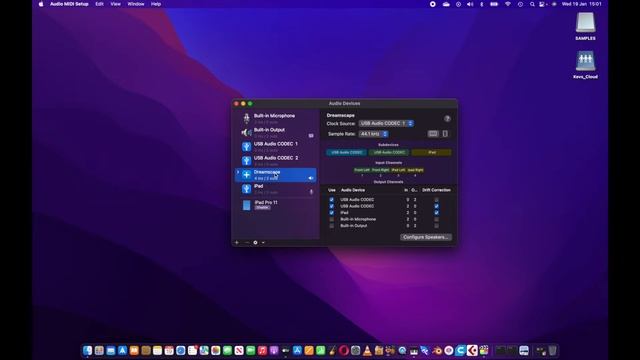The height and width of the screenshot is (360, 640).
Task: Click the Built-in Output speaker icon
Action: pyautogui.click(x=246, y=133)
